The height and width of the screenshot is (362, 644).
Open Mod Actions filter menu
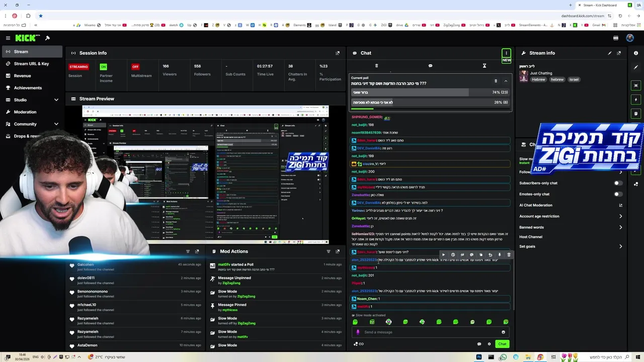click(x=329, y=251)
